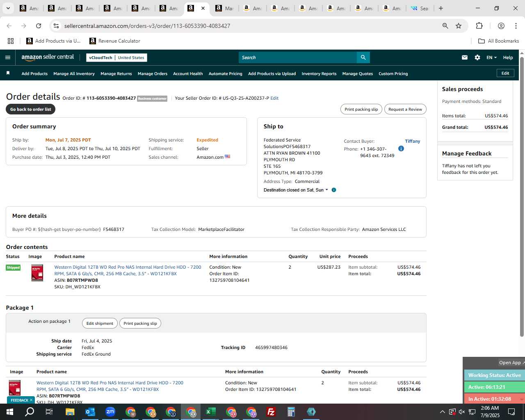This screenshot has height=420, width=525.
Task: Open All Bookmarks folder
Action: pyautogui.click(x=499, y=41)
